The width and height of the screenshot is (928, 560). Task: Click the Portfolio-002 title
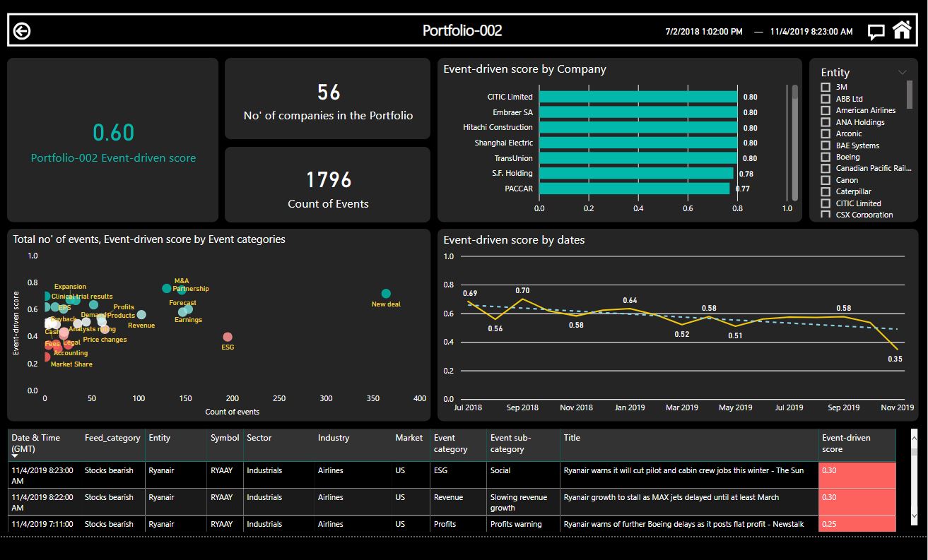coord(462,30)
